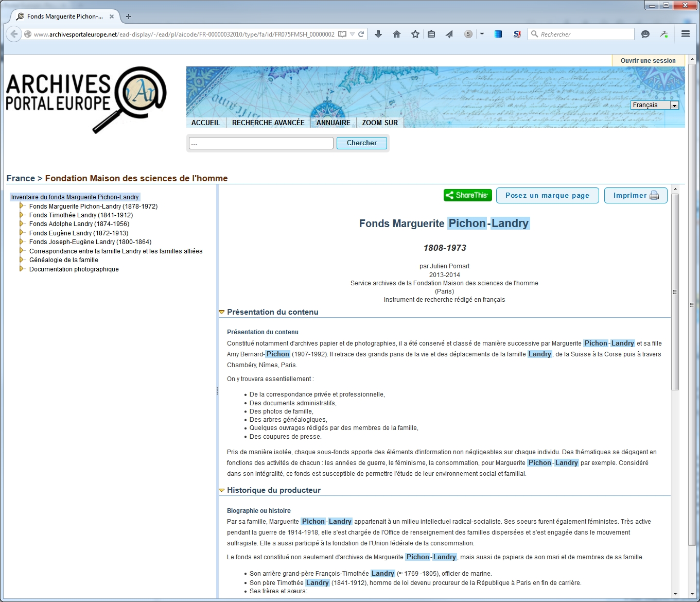Click the Archives Portal Europe logo
The image size is (700, 602).
click(x=86, y=99)
